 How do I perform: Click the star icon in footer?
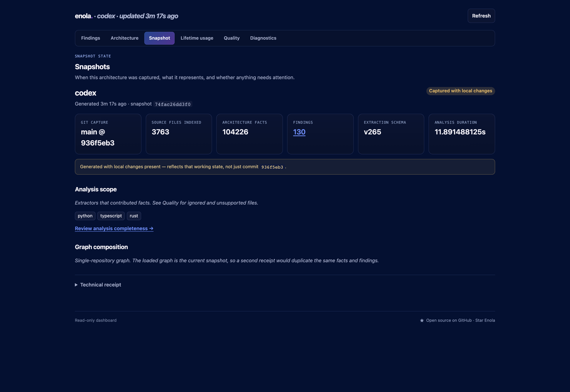(x=422, y=320)
